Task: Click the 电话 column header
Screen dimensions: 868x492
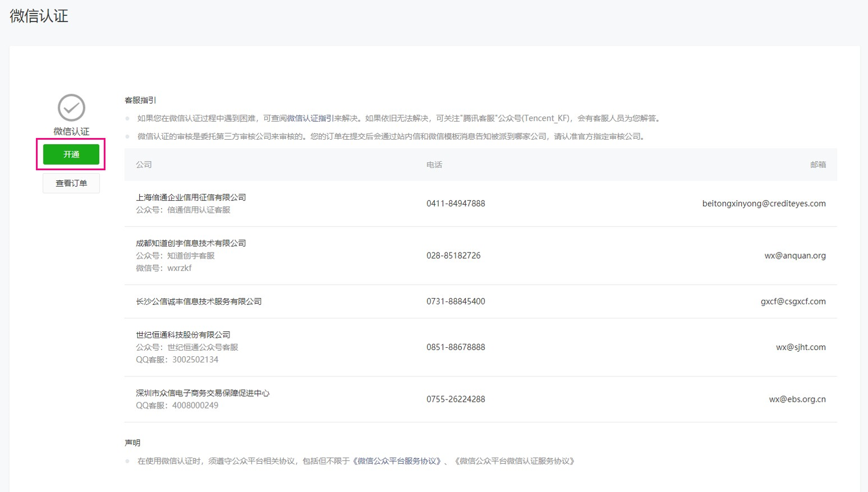Action: (x=434, y=165)
